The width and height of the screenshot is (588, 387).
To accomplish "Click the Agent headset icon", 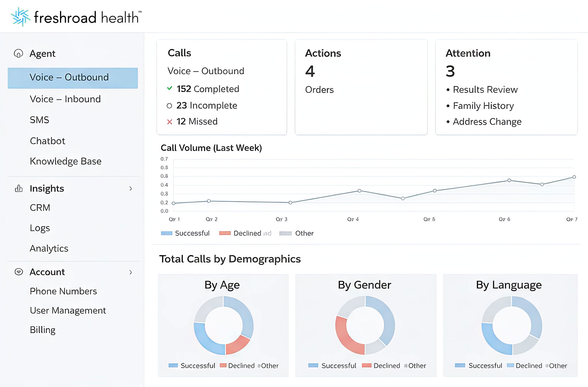I will coord(18,54).
